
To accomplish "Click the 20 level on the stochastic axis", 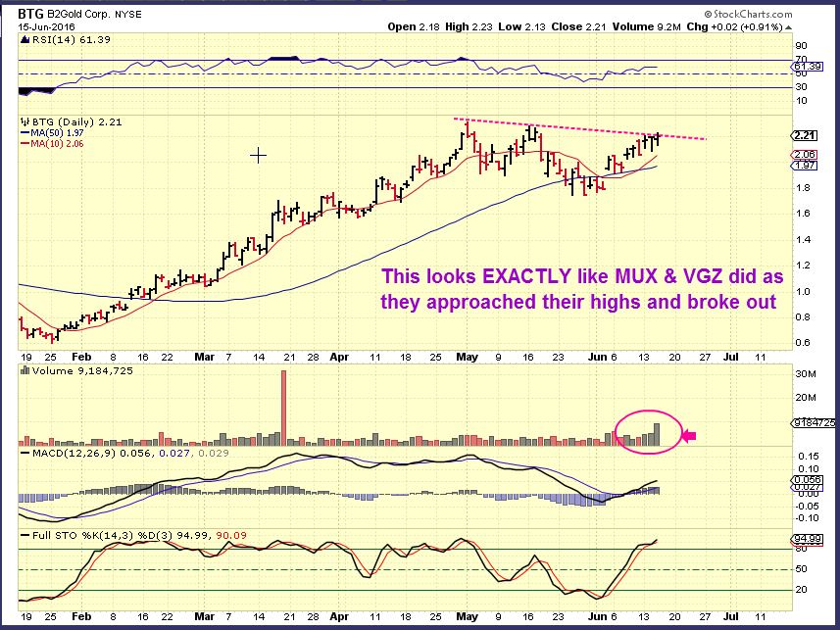I will (x=801, y=590).
